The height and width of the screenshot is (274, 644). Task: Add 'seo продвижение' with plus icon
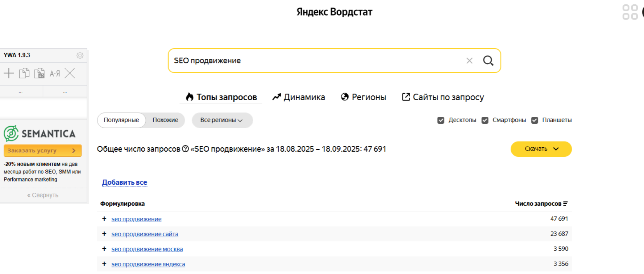click(104, 218)
